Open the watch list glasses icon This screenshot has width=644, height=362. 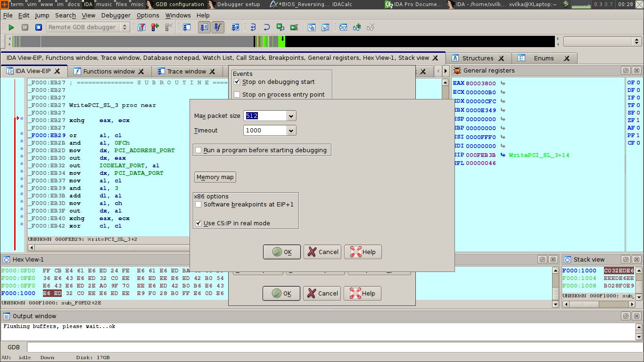tap(343, 27)
